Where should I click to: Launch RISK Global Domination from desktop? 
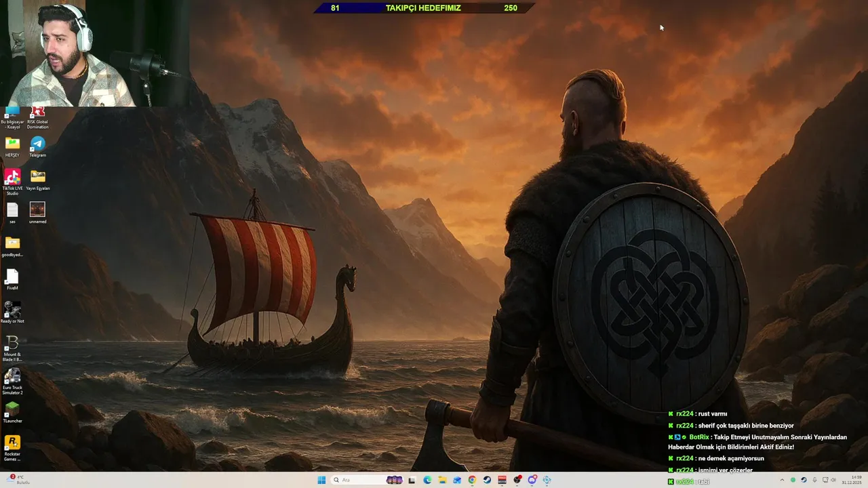[x=37, y=117]
